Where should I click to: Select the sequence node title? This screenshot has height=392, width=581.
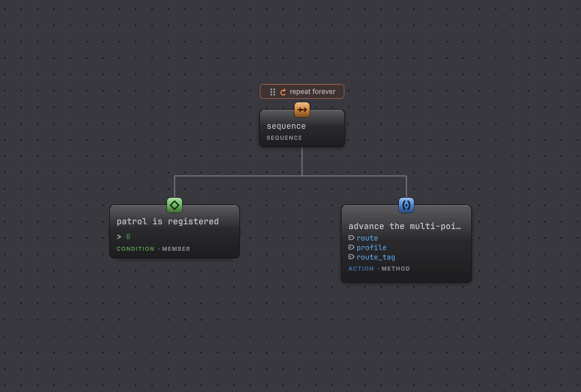pos(286,126)
